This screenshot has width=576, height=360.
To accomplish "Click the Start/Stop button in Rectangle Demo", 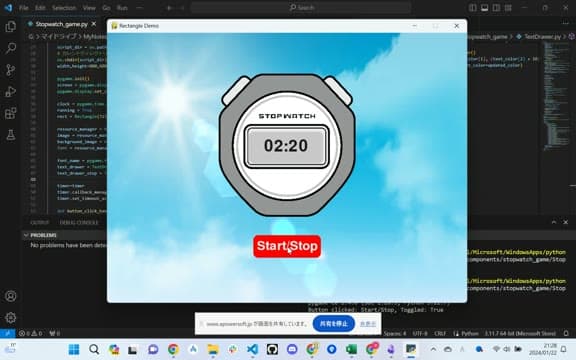I will [287, 246].
